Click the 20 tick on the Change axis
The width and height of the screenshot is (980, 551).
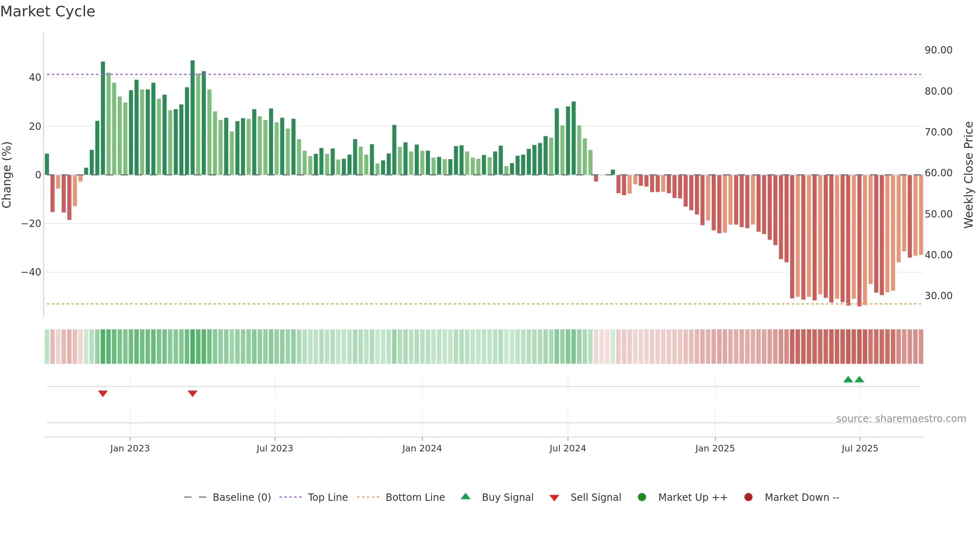tap(35, 126)
